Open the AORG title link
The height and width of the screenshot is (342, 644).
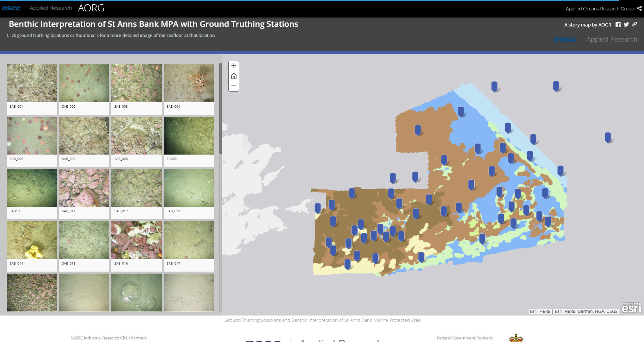point(91,8)
